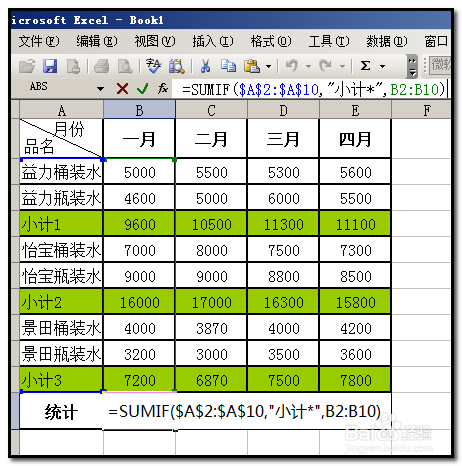Select cell with value 6870

coord(211,380)
